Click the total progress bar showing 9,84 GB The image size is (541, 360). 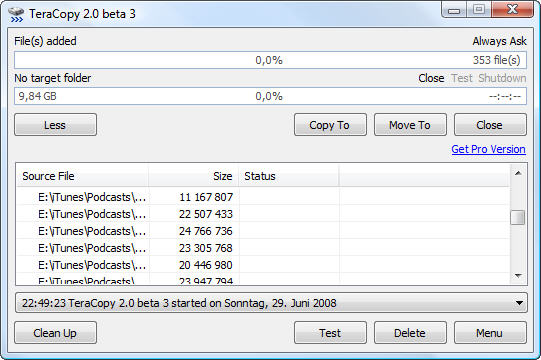270,96
